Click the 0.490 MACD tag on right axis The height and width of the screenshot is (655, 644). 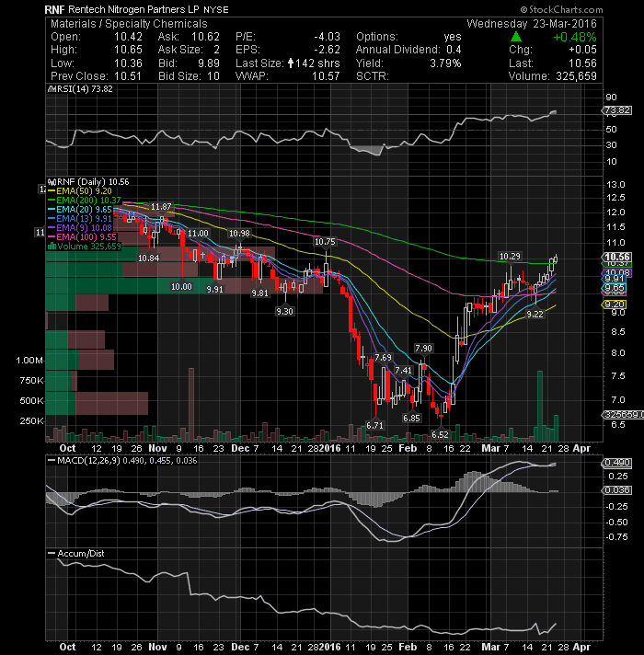pyautogui.click(x=616, y=463)
